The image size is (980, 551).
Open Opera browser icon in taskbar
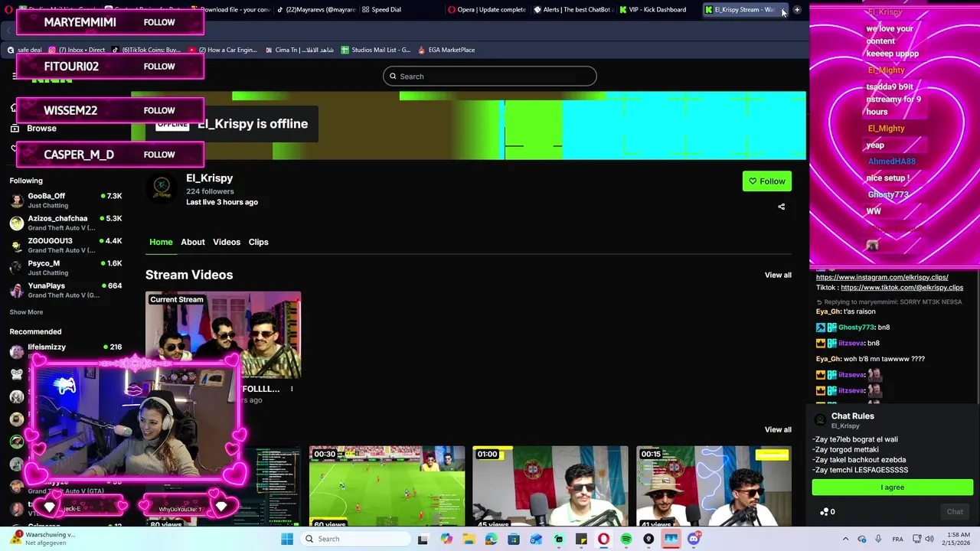pos(603,539)
